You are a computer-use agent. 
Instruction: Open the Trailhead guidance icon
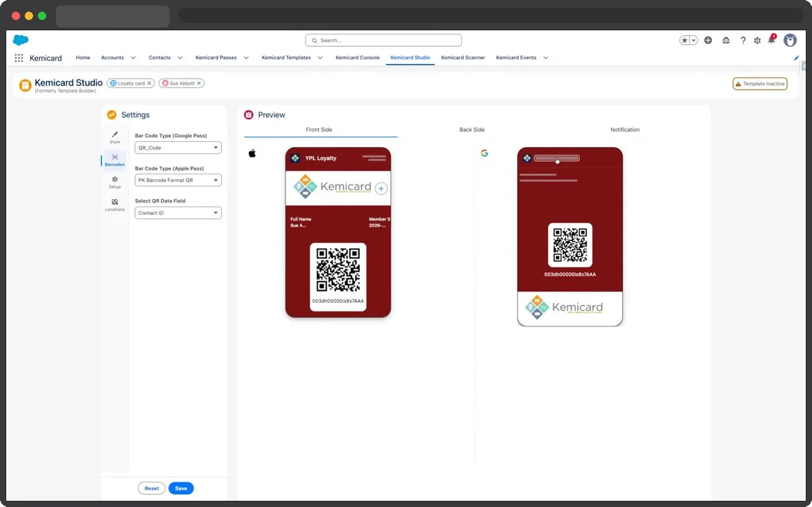click(x=726, y=41)
